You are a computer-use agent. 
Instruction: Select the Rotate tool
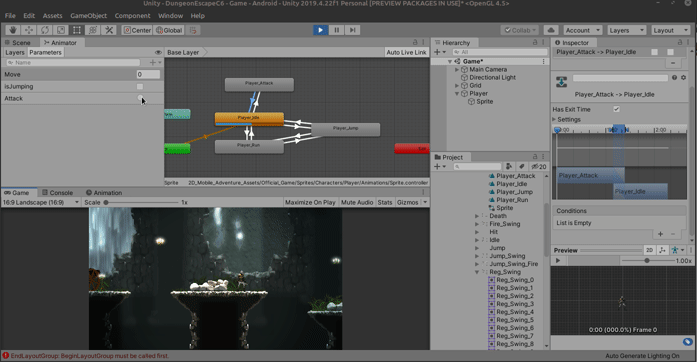[x=44, y=30]
